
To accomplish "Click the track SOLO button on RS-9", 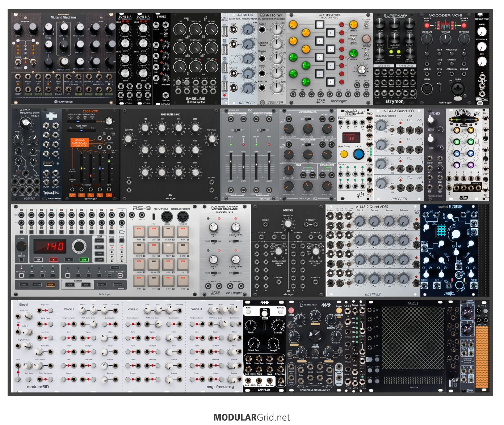I will click(86, 285).
